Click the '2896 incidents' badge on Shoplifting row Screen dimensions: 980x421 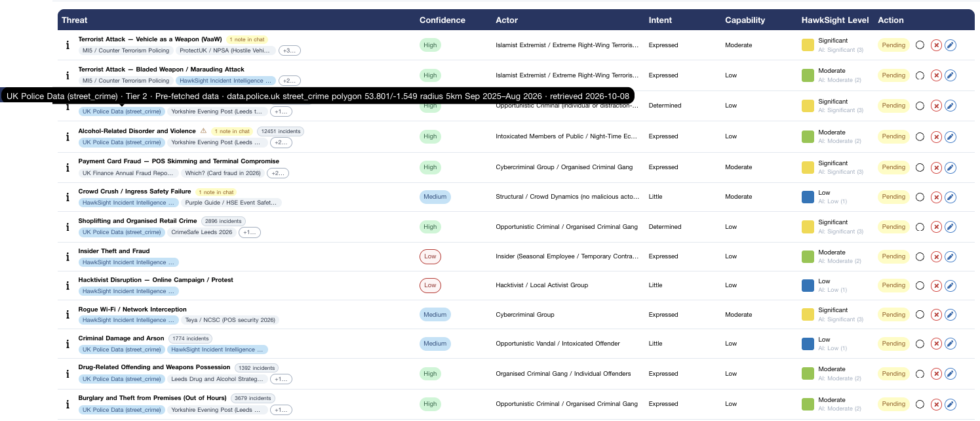224,221
